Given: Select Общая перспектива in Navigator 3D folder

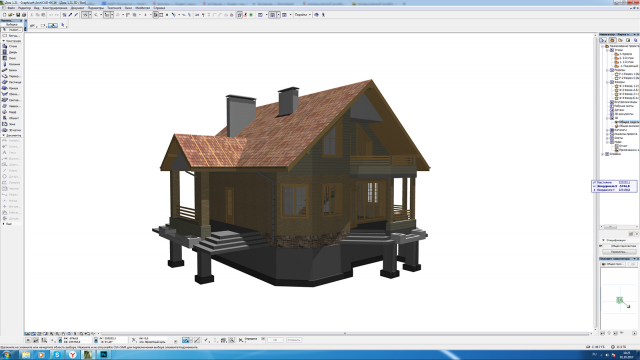Looking at the screenshot, I should [629, 122].
